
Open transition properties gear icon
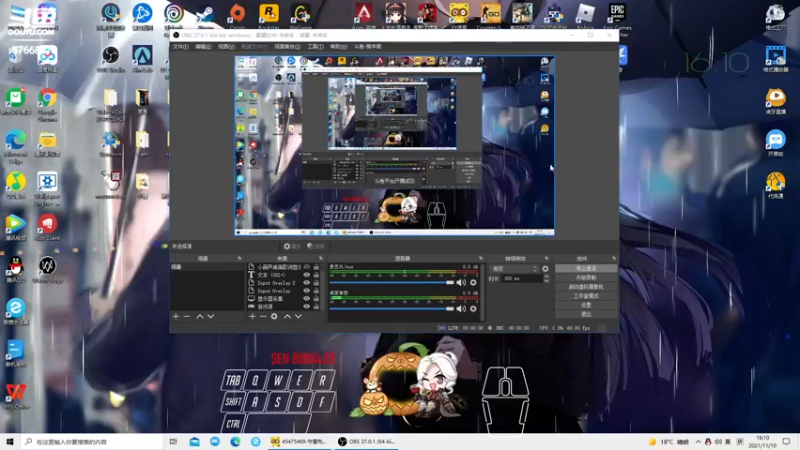[545, 268]
